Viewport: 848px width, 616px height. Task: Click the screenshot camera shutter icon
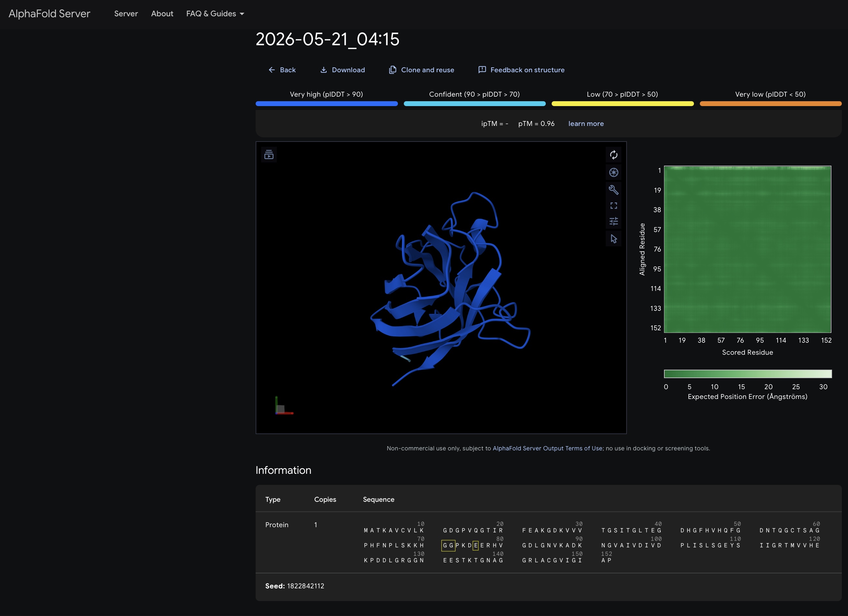click(613, 172)
